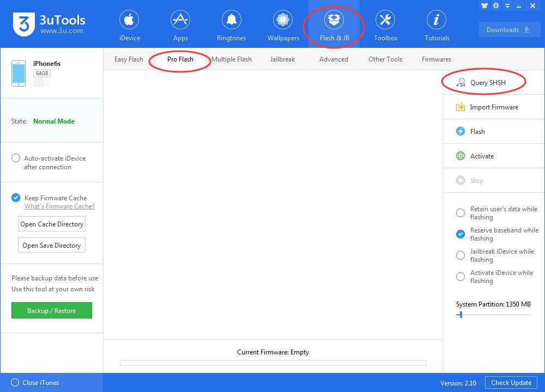Minimize the 3uTools window
Image resolution: width=545 pixels, height=392 pixels.
click(x=519, y=6)
